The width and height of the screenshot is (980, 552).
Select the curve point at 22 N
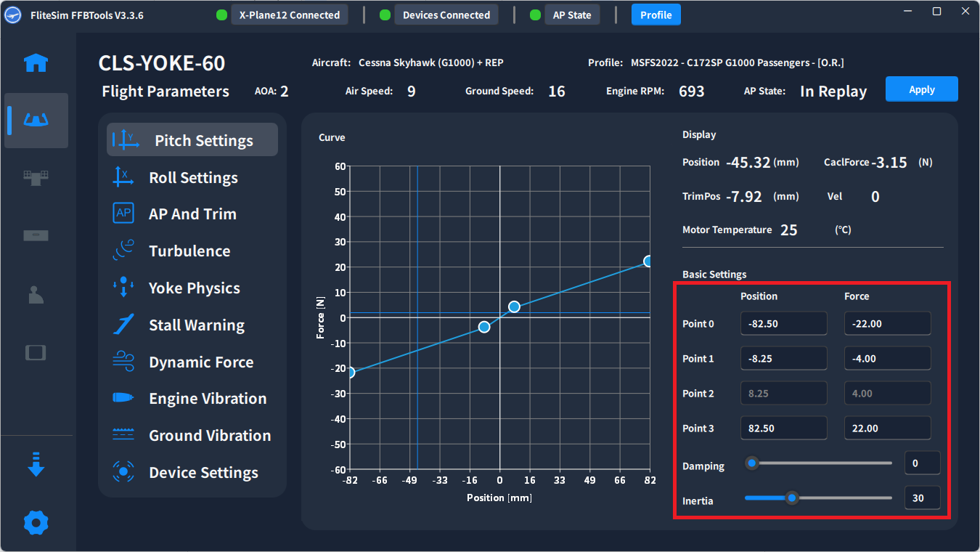(x=648, y=261)
